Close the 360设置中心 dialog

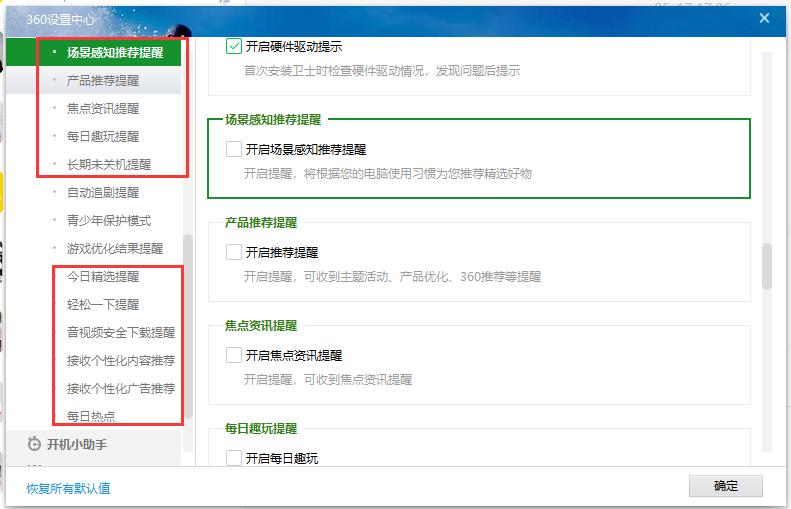pyautogui.click(x=764, y=18)
